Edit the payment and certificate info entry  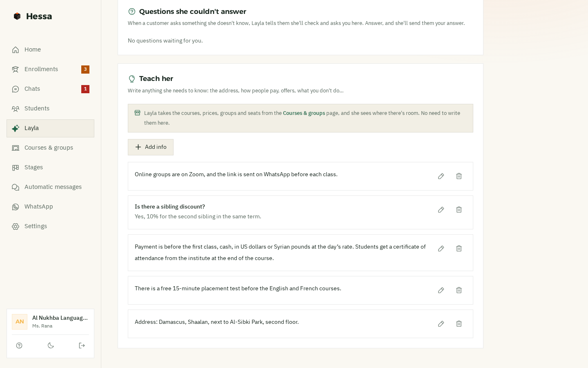pyautogui.click(x=441, y=249)
